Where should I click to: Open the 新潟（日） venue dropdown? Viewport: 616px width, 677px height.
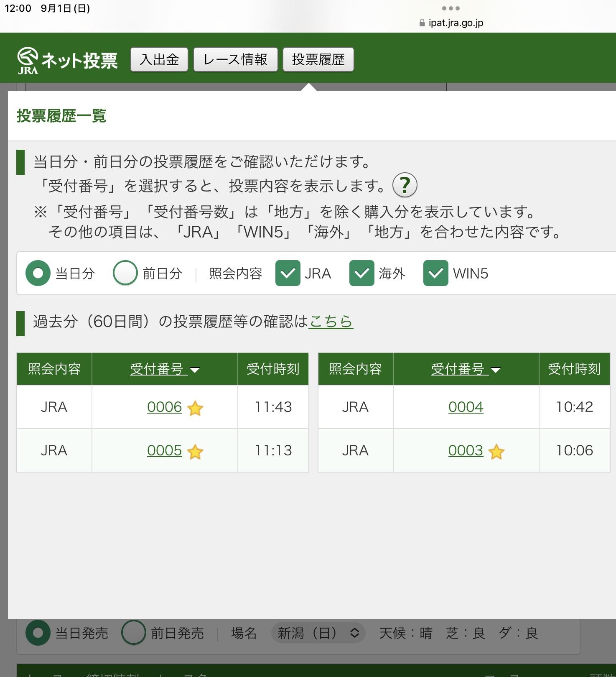pyautogui.click(x=318, y=633)
